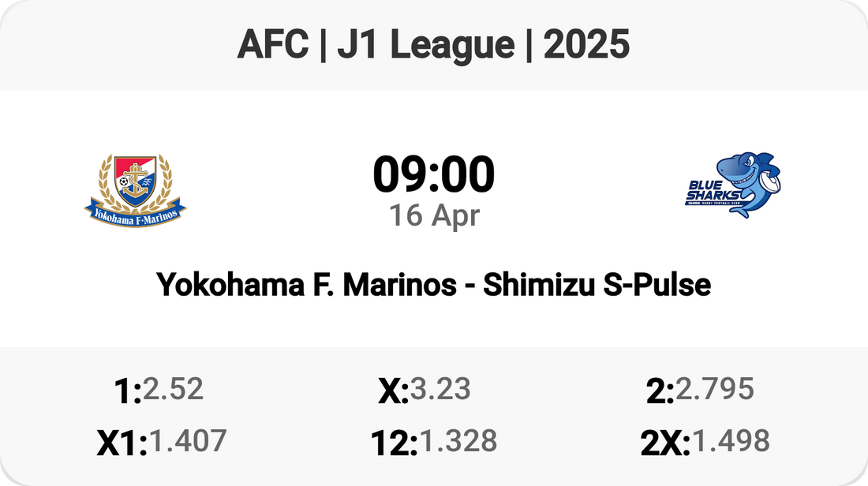Open the Yokohama F. Marinos - Shimizu S-Pulse match title
Viewport: 868px width, 486px height.
pos(434,284)
